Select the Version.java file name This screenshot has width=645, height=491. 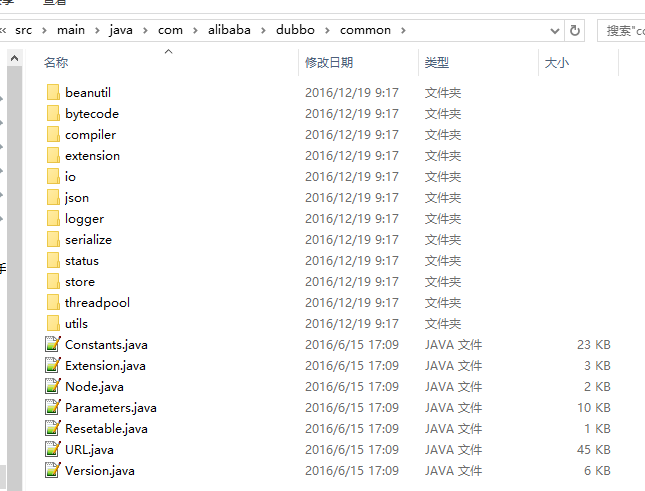click(x=100, y=470)
